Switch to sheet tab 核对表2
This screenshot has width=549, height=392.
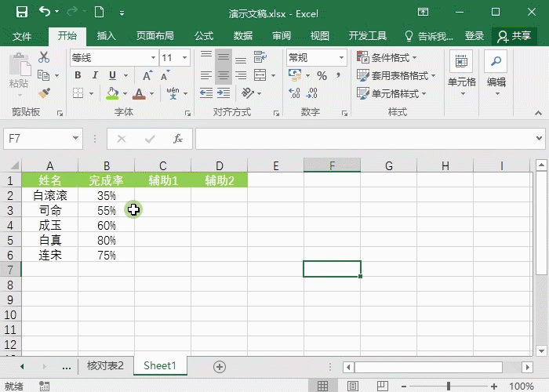(x=105, y=366)
